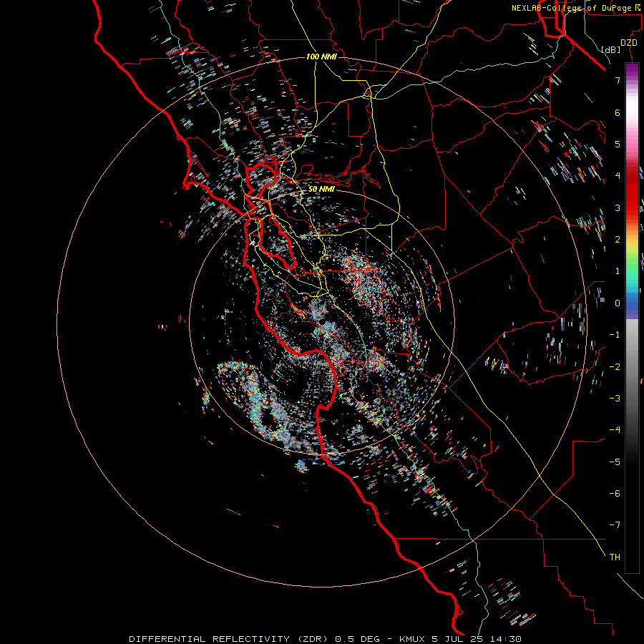Click the "TH" threshold label on scale

click(x=615, y=557)
